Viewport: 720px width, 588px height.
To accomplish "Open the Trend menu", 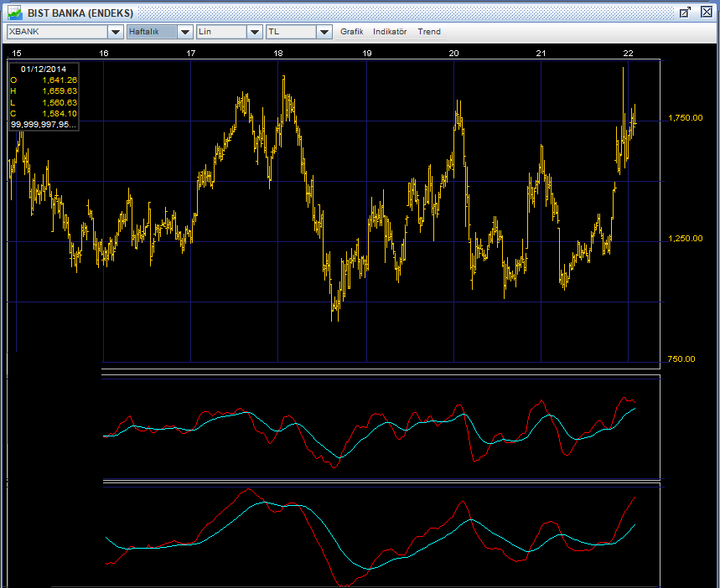I will click(429, 32).
